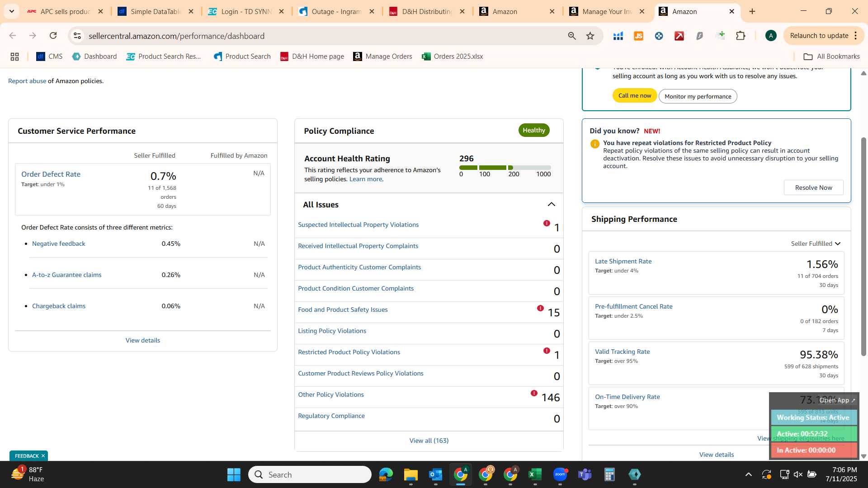Click the Account Health Rating progress bar
The height and width of the screenshot is (488, 868).
pos(505,168)
